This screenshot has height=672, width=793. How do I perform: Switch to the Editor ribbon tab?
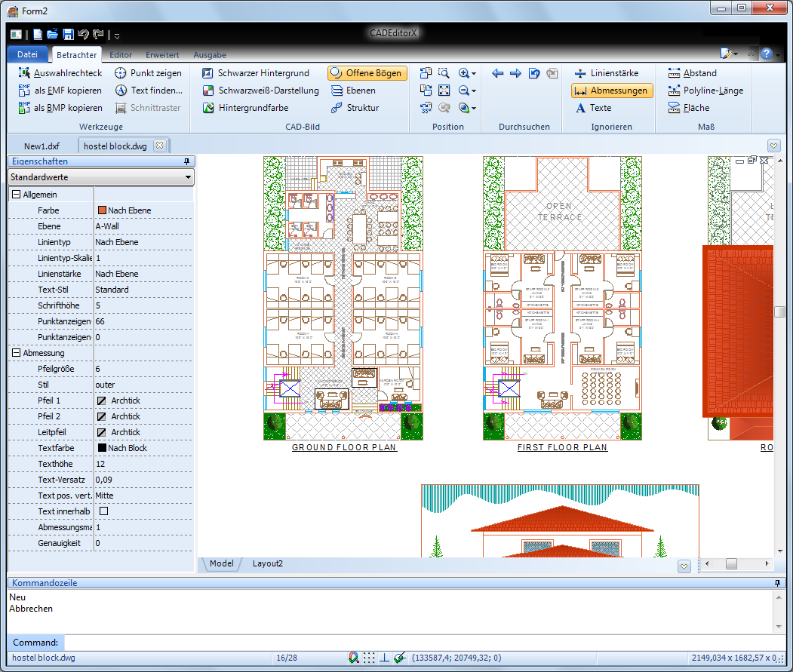click(121, 55)
